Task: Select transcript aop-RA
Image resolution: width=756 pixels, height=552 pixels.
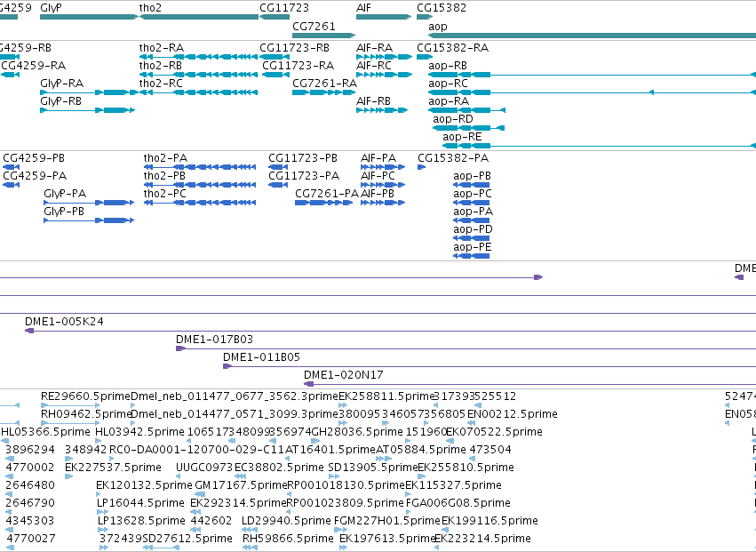Action: click(x=466, y=110)
